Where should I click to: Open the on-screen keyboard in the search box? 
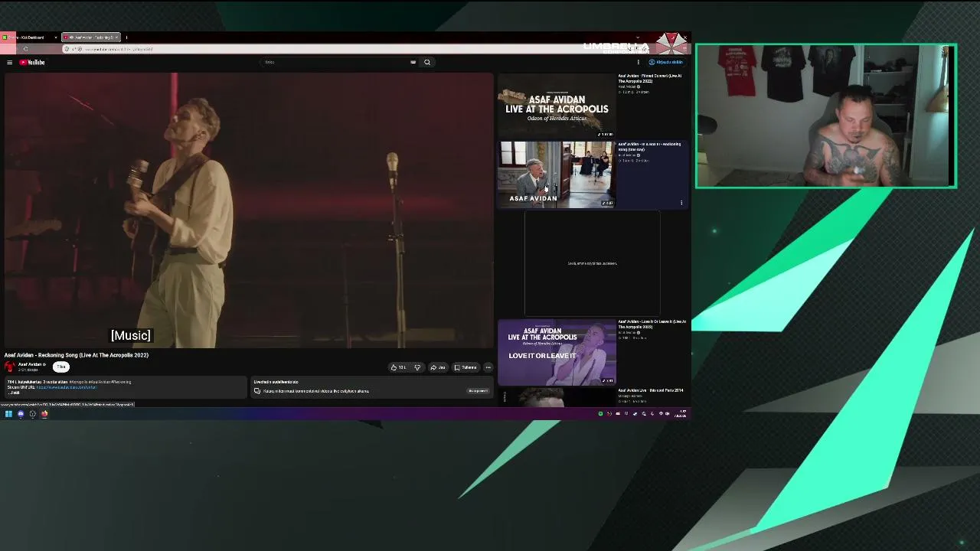point(413,62)
